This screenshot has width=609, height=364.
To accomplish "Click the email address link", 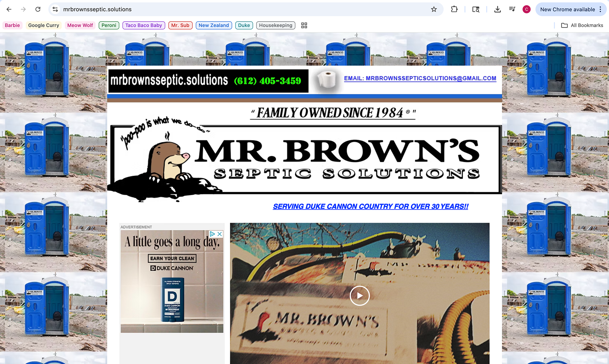I will (x=420, y=78).
